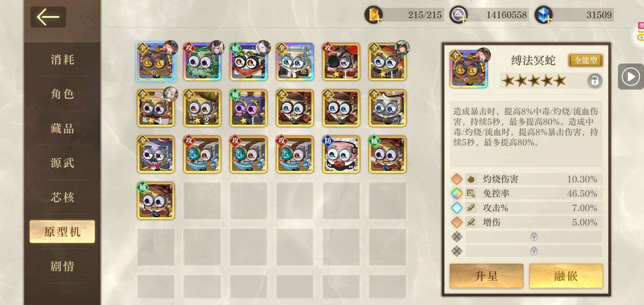Switch to the 角色 tab
The image size is (644, 305).
click(63, 94)
